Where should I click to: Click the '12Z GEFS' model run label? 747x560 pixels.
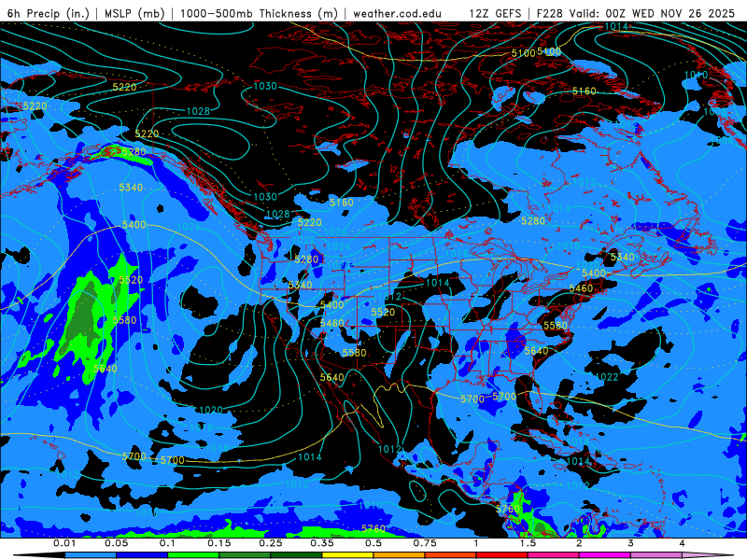[495, 13]
